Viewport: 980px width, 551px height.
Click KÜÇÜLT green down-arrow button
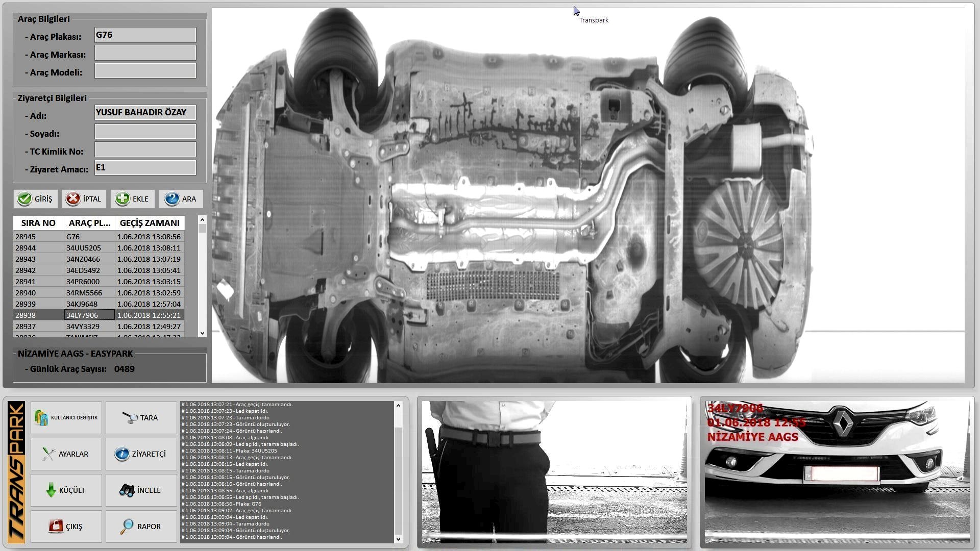(x=66, y=490)
